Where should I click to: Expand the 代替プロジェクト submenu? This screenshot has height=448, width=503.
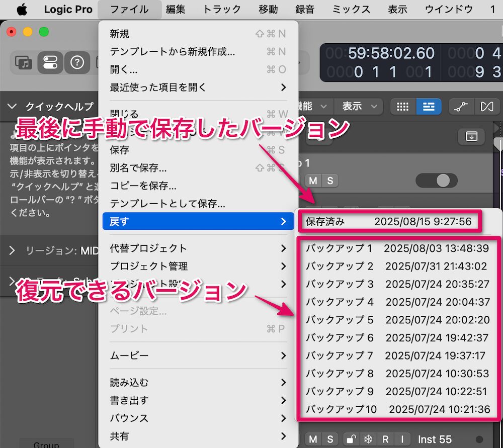pos(198,248)
